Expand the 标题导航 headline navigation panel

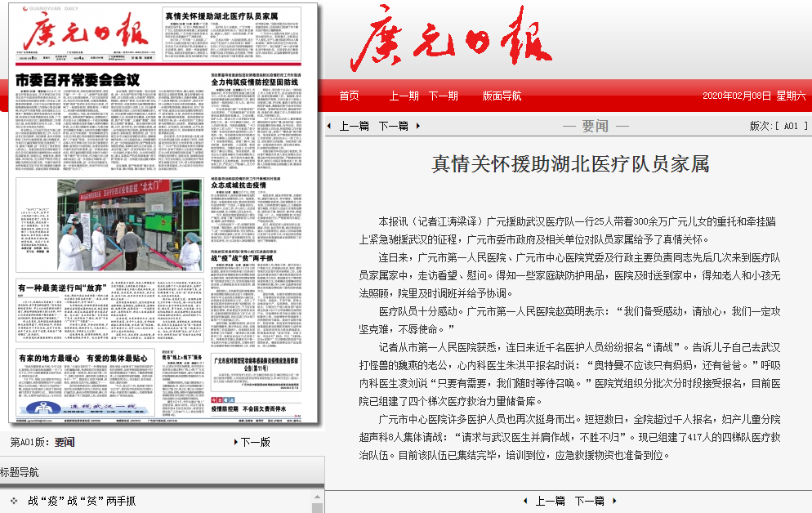pyautogui.click(x=20, y=472)
